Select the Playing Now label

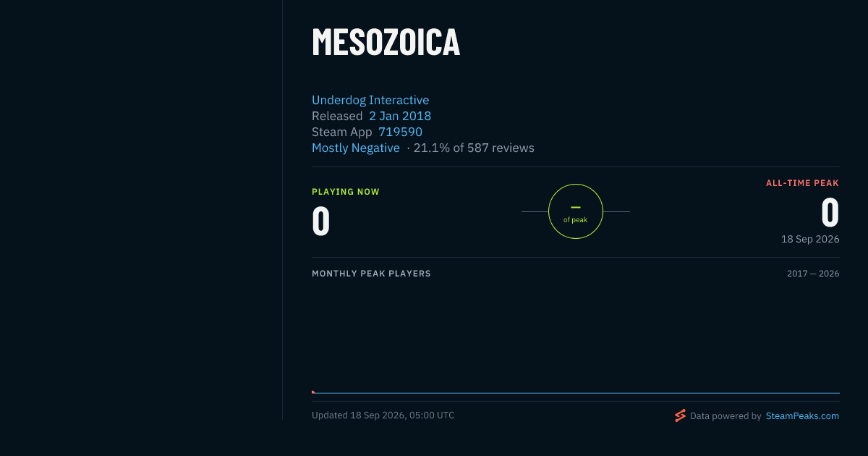click(x=346, y=192)
